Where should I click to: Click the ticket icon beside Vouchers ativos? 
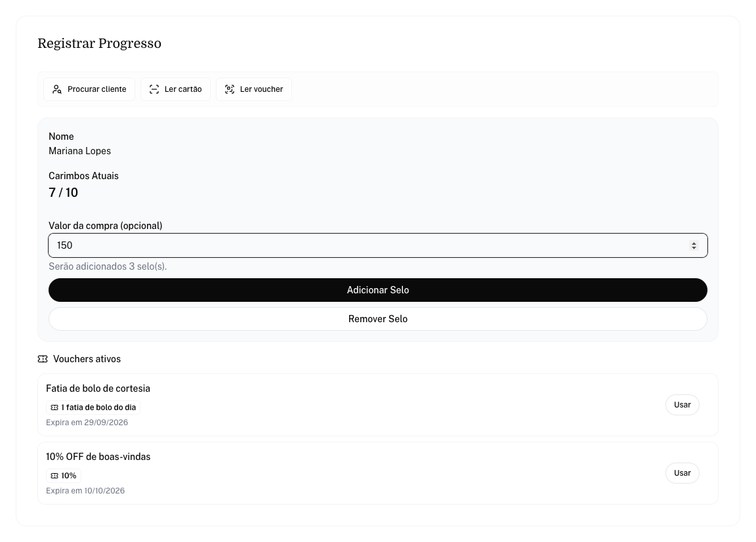(x=43, y=359)
